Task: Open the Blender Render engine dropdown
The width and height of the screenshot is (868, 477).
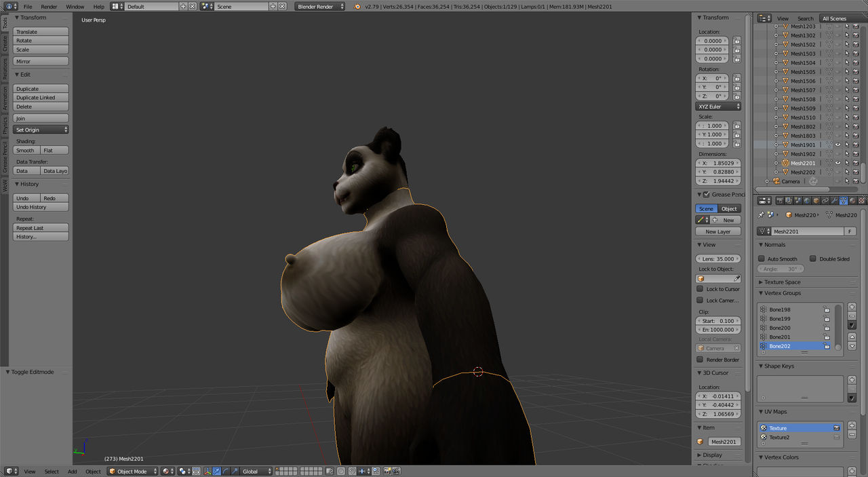Action: click(320, 6)
